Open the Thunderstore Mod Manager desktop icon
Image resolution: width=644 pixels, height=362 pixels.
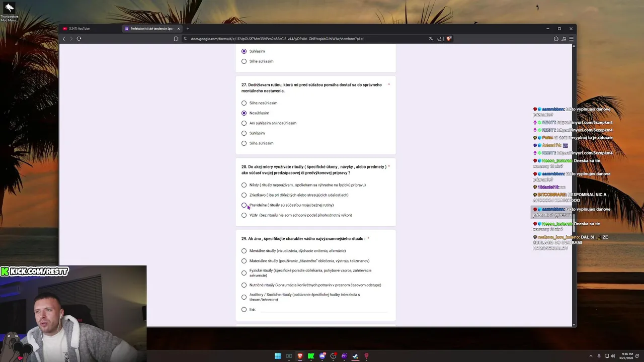[x=9, y=13]
